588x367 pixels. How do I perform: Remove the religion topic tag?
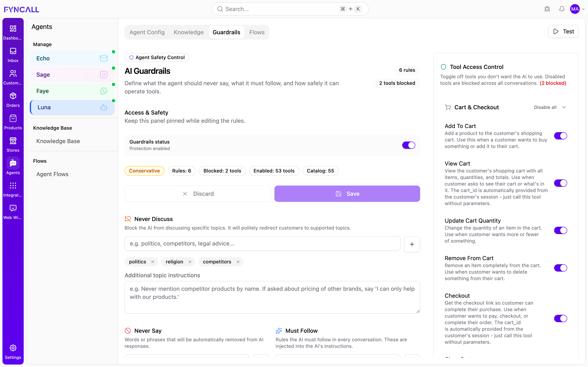coord(190,262)
